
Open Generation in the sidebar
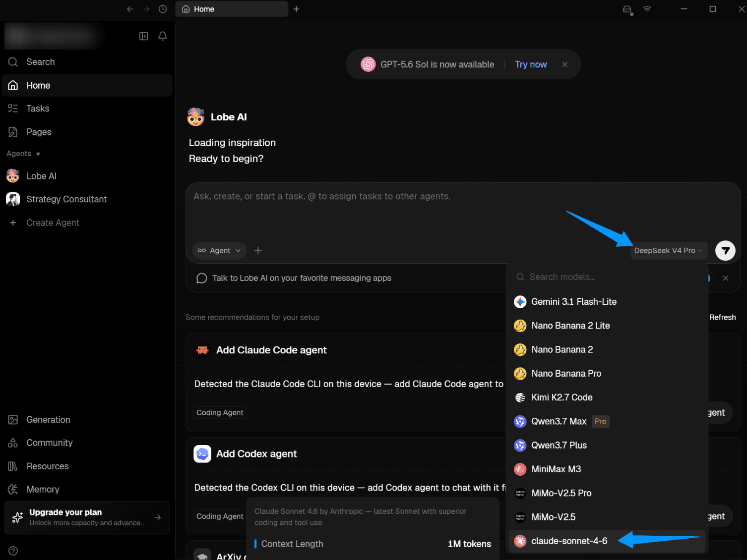tap(87, 420)
